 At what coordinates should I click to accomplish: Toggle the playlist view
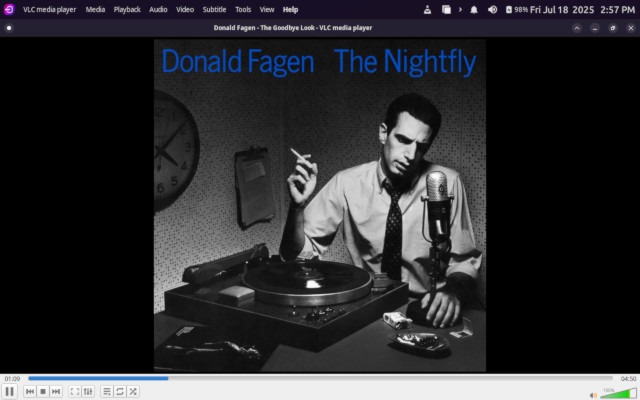click(x=107, y=391)
